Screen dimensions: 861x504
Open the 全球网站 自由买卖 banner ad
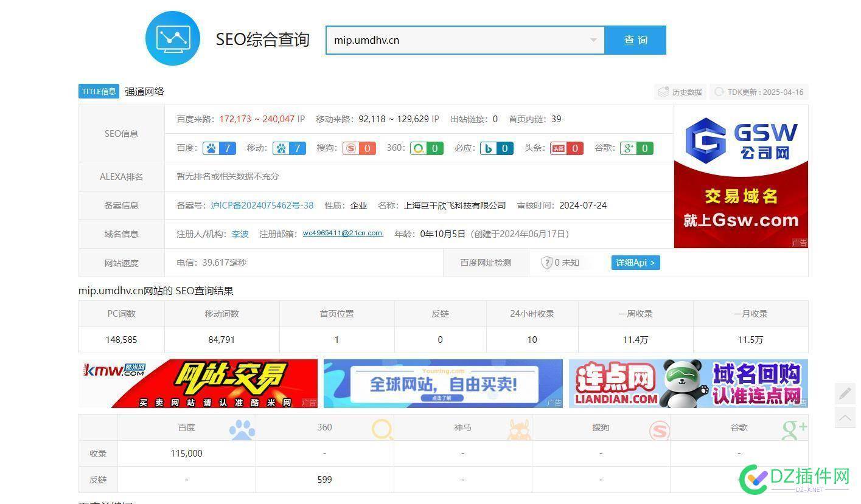click(443, 383)
